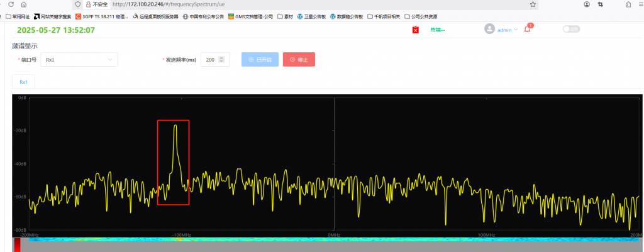Select the Rx1 tab
Screen dimensions: 644x252
[x=24, y=82]
